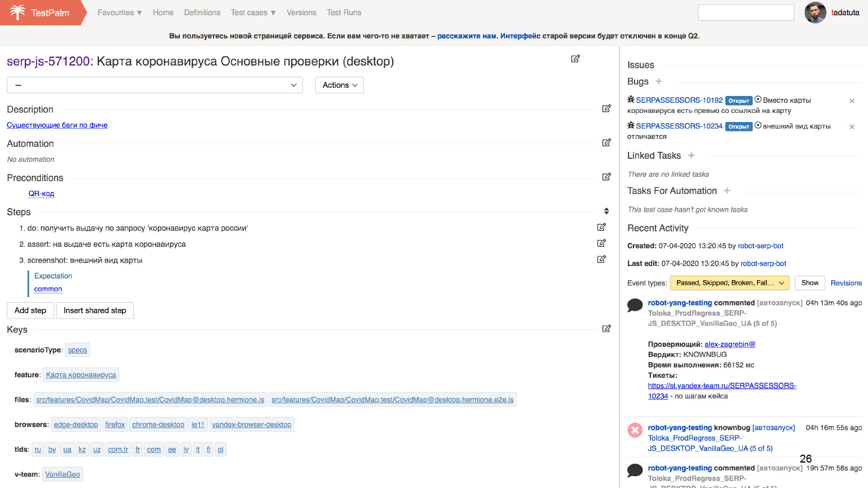868x488 pixels.
Task: Go to the Test Runs tab
Action: coord(344,12)
